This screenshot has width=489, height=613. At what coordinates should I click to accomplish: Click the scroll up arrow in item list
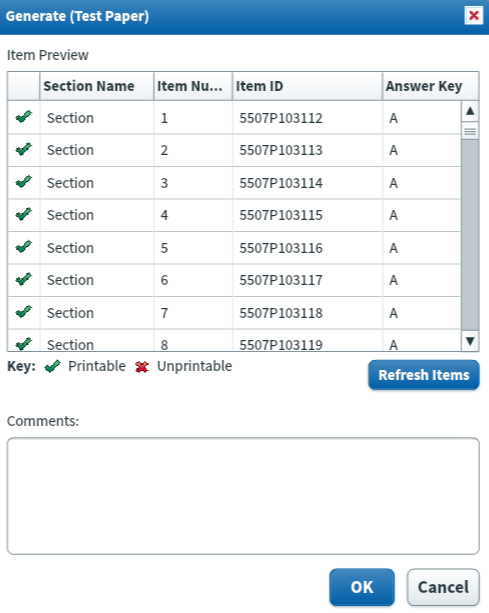(x=470, y=111)
